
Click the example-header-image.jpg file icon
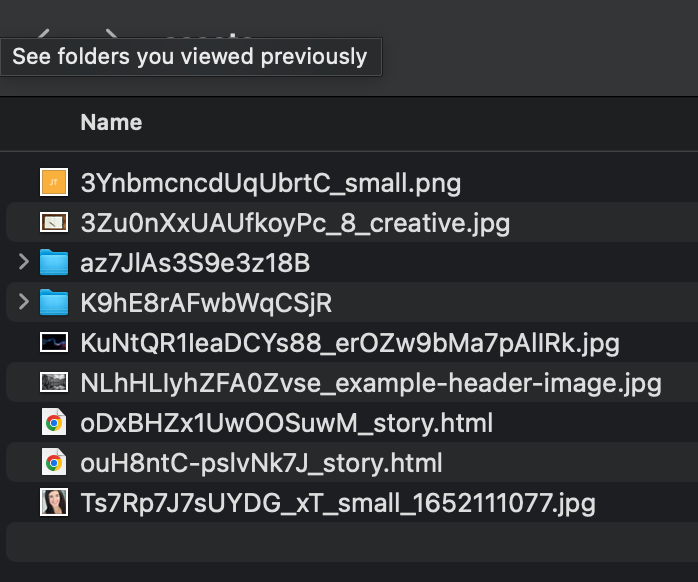click(x=53, y=382)
